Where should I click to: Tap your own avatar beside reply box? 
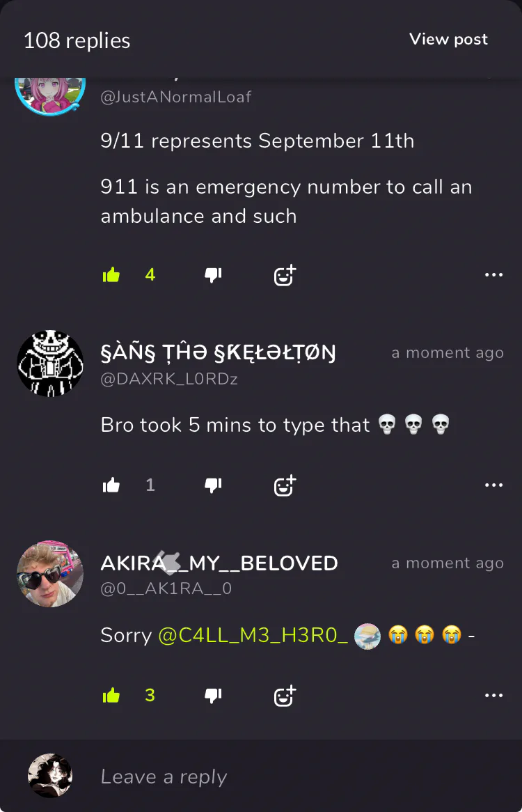click(x=50, y=776)
